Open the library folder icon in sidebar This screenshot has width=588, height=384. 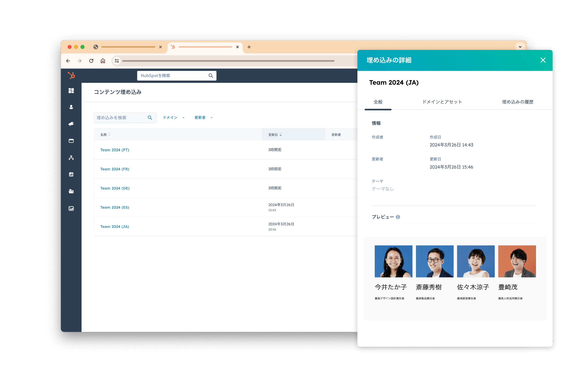[x=71, y=191]
